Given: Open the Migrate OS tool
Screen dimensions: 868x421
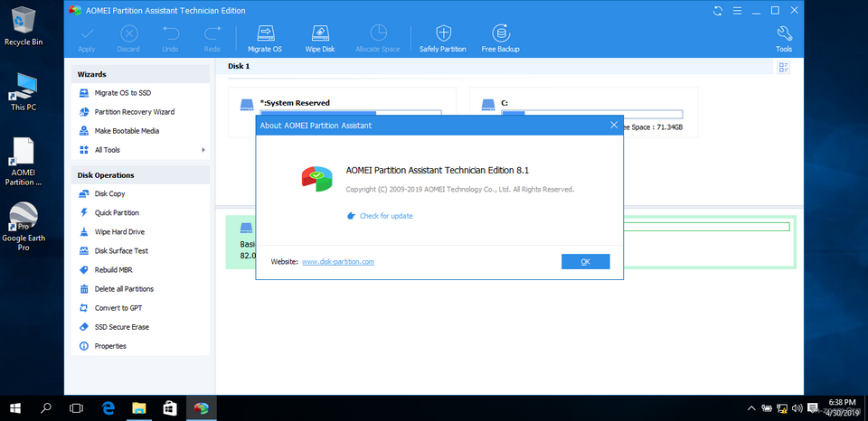Looking at the screenshot, I should point(265,38).
